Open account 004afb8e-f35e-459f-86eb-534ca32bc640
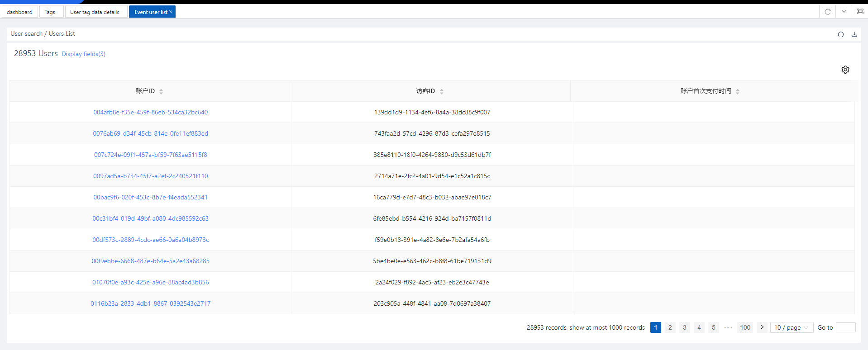The image size is (868, 350). coord(150,112)
